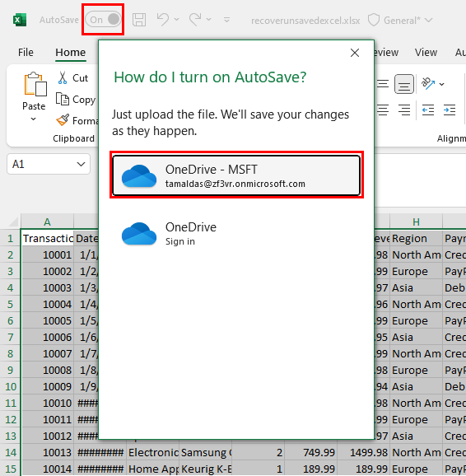
Task: Click cell containing 10005
Action: [x=48, y=320]
